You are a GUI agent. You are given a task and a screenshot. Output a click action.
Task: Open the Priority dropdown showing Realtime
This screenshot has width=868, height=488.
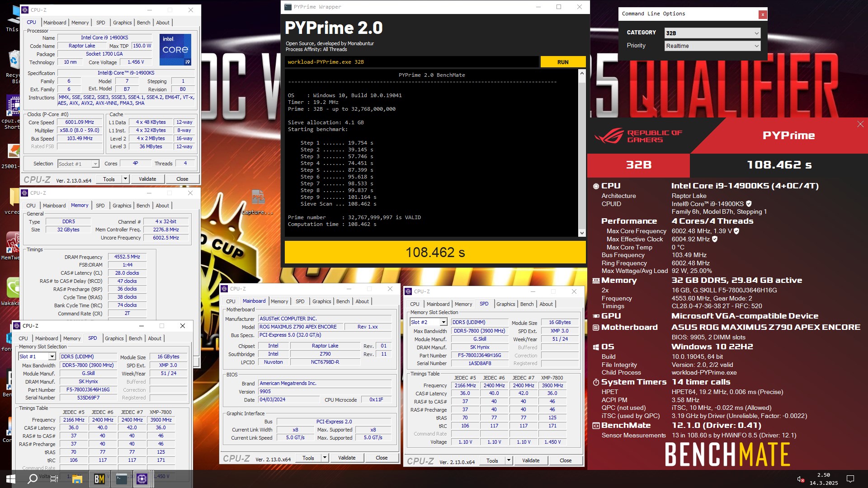(712, 46)
